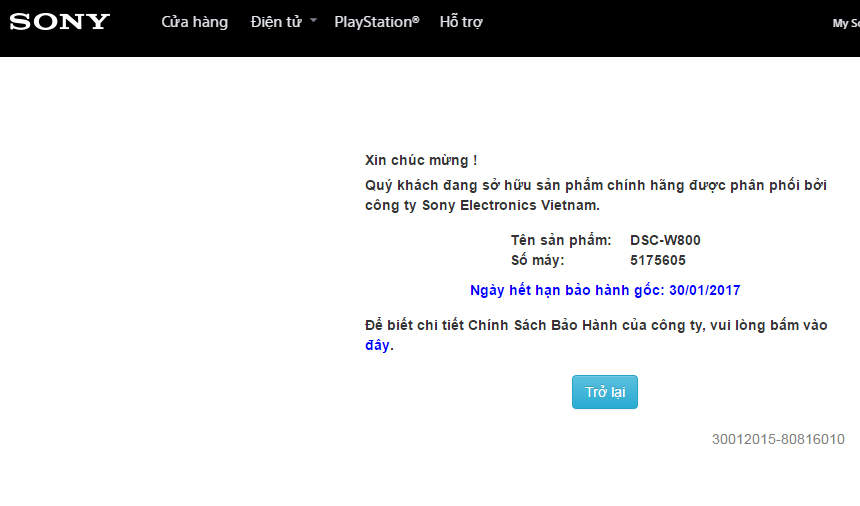Click the 'Ngày hết hạn bảo hành gốc' label

[x=565, y=290]
